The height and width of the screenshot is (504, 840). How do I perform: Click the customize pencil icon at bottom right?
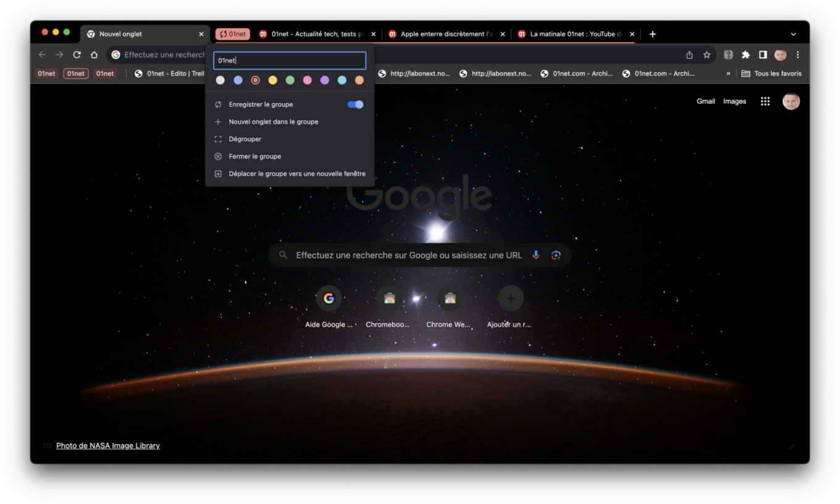point(791,446)
